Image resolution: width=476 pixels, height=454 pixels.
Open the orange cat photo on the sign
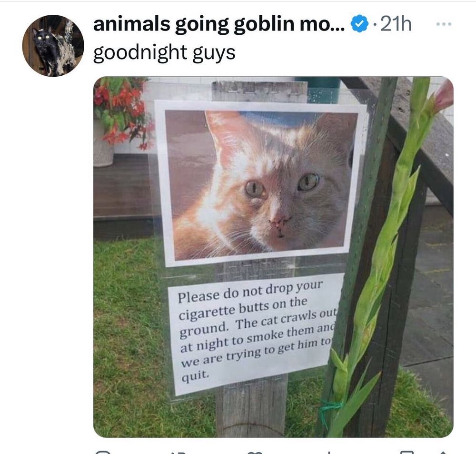[x=261, y=184]
